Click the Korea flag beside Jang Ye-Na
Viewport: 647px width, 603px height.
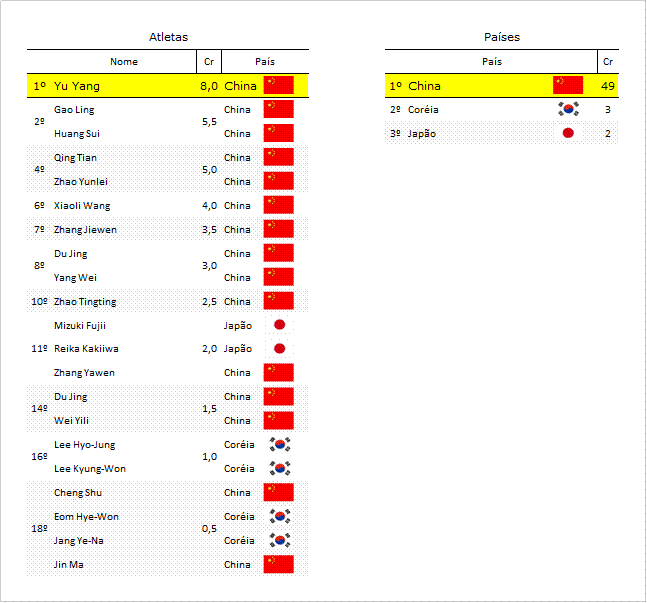280,540
